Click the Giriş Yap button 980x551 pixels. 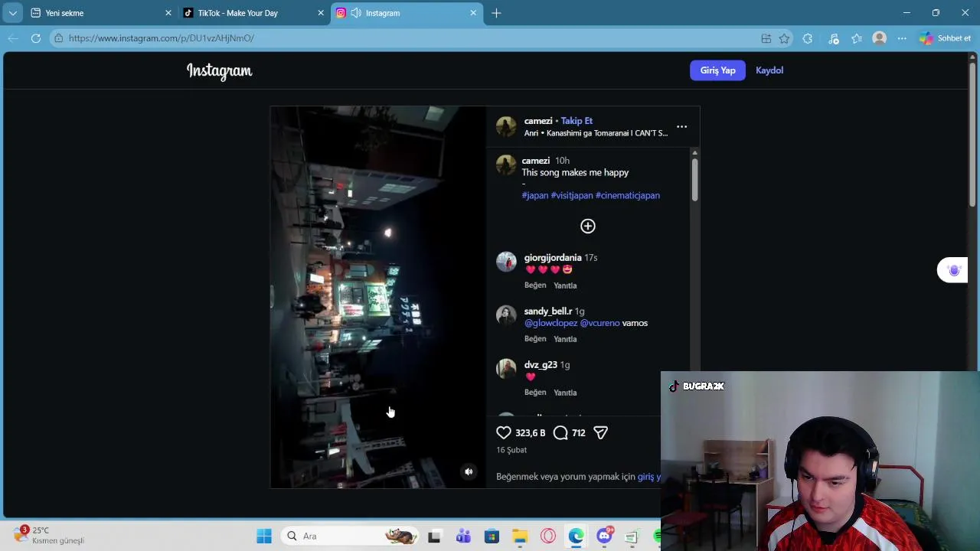point(717,70)
